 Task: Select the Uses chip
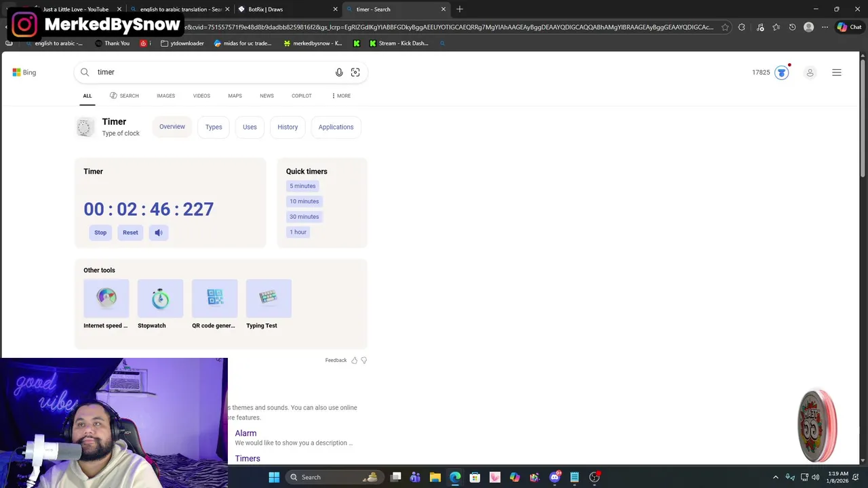[x=250, y=127]
